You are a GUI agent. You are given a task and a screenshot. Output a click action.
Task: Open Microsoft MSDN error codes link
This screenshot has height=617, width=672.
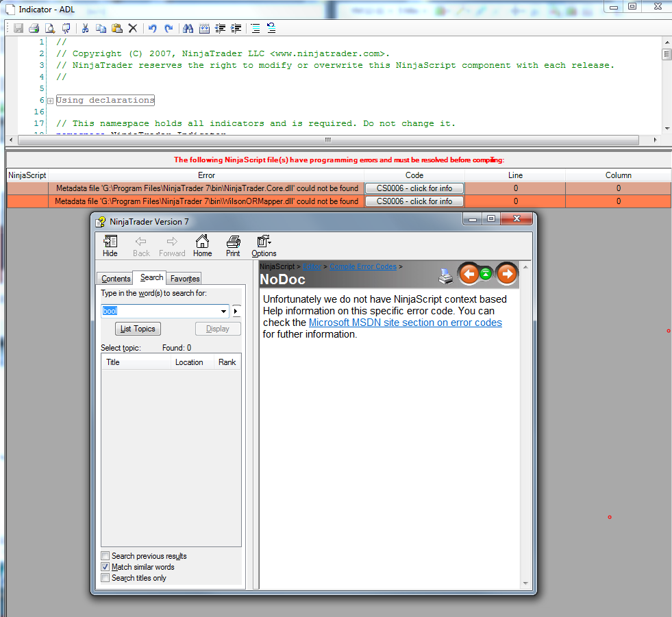(405, 323)
